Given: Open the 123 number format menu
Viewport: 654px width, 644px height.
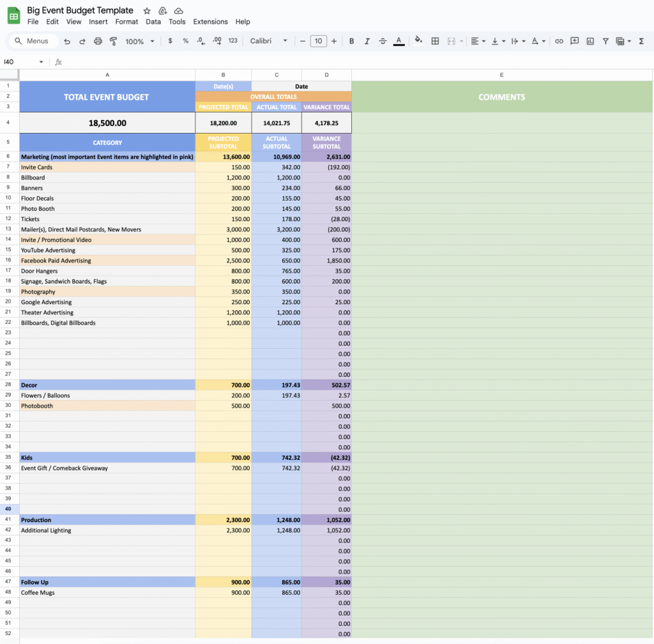Looking at the screenshot, I should (x=232, y=41).
